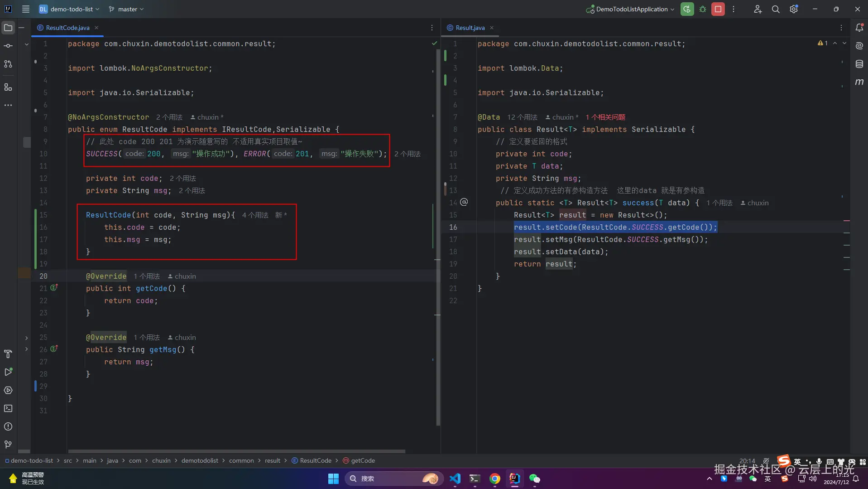Open the DemoTodoListApplication run configuration dropdown
Viewport: 868px width, 489px height.
click(630, 9)
